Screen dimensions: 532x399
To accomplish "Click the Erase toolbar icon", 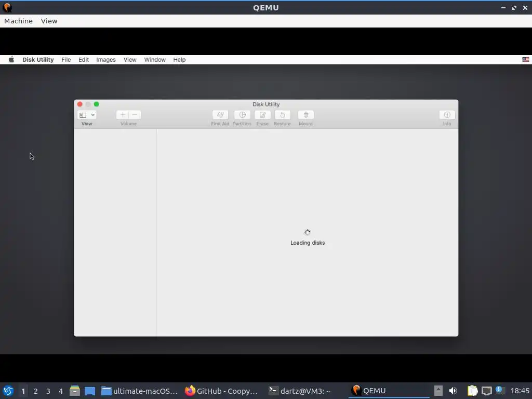I will pos(262,115).
